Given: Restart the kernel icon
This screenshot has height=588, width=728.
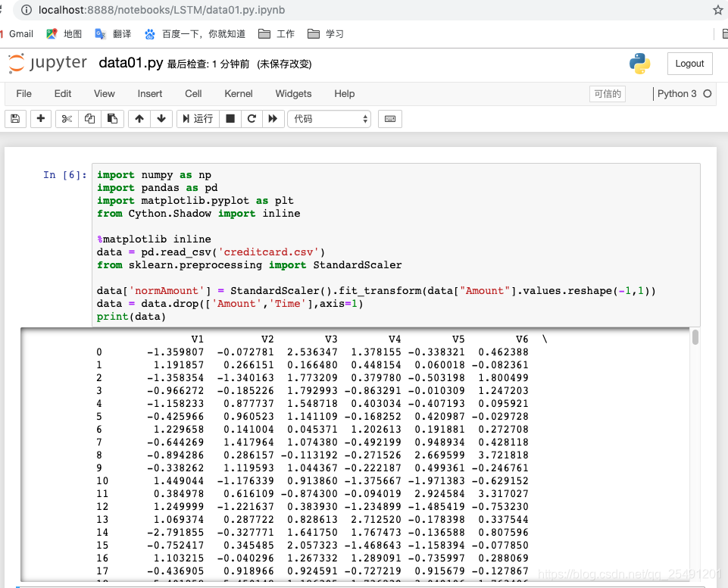Looking at the screenshot, I should click(252, 119).
